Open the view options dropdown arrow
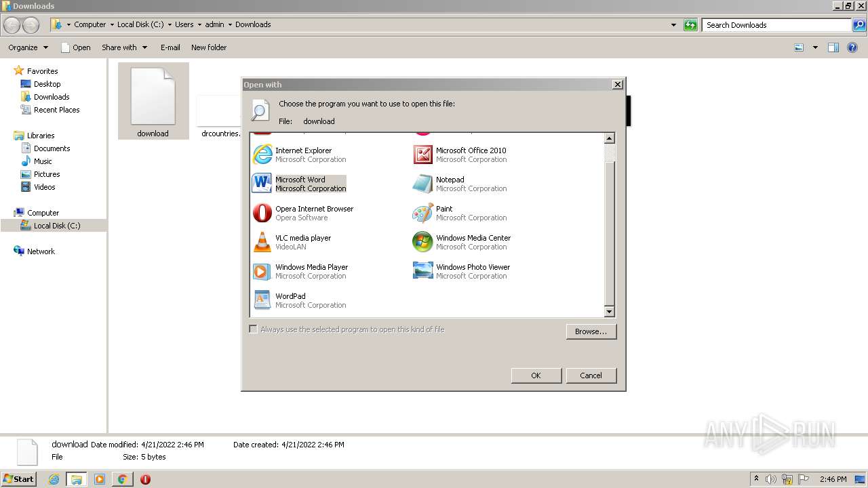Viewport: 868px width, 488px height. [x=815, y=47]
